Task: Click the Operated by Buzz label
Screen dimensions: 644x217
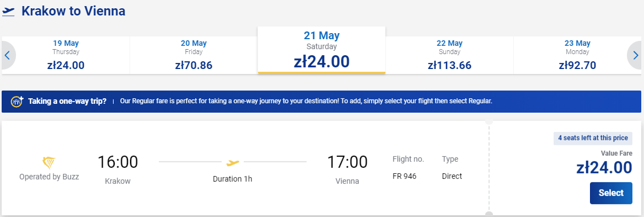Action: pyautogui.click(x=49, y=177)
